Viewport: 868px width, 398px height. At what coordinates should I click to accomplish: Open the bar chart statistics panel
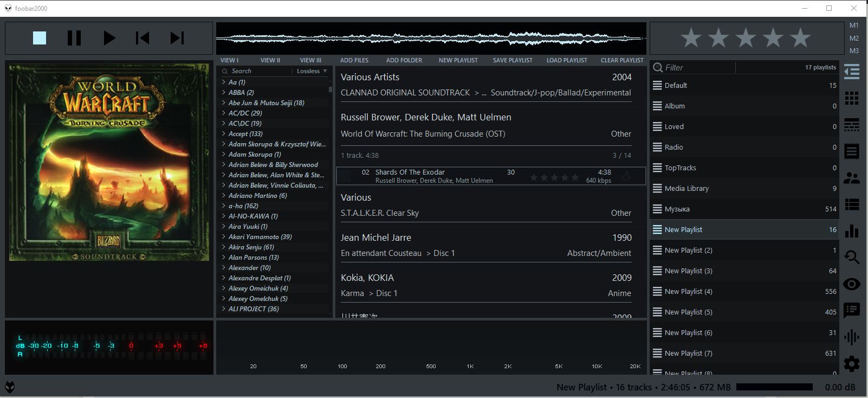852,231
